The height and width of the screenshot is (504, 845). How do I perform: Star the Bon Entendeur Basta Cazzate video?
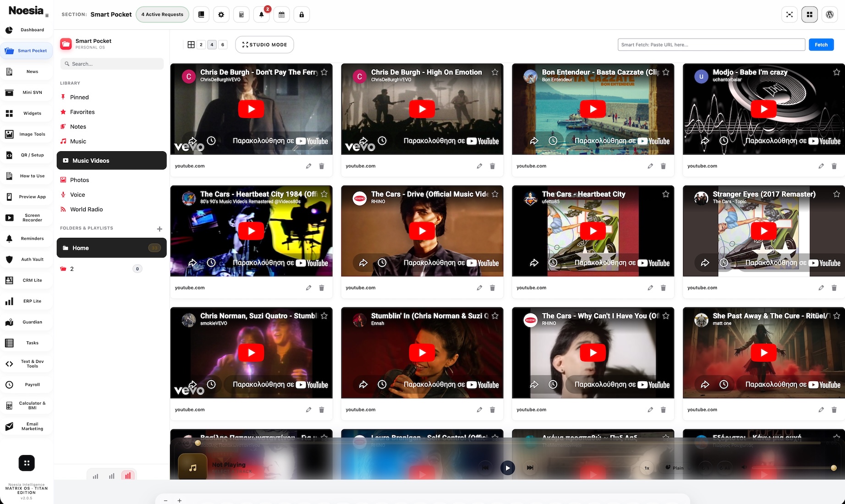(666, 72)
